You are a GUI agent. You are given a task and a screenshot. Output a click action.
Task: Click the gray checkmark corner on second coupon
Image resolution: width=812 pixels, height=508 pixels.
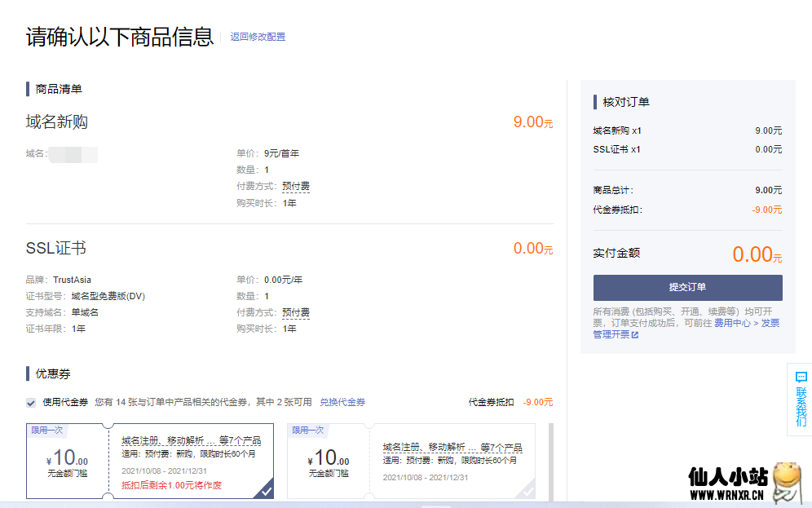(x=527, y=491)
